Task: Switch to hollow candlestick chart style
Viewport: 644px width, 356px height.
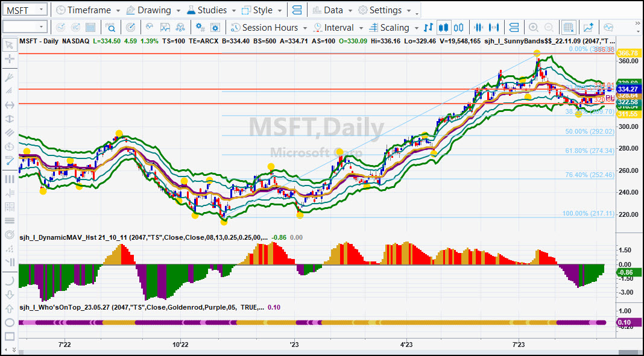Action: coord(458,28)
